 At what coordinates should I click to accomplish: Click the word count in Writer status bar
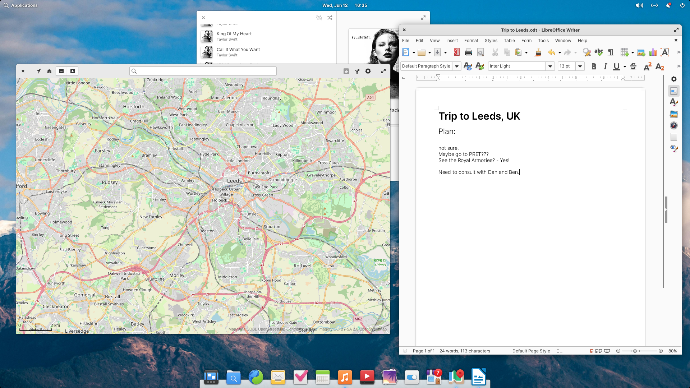(465, 351)
